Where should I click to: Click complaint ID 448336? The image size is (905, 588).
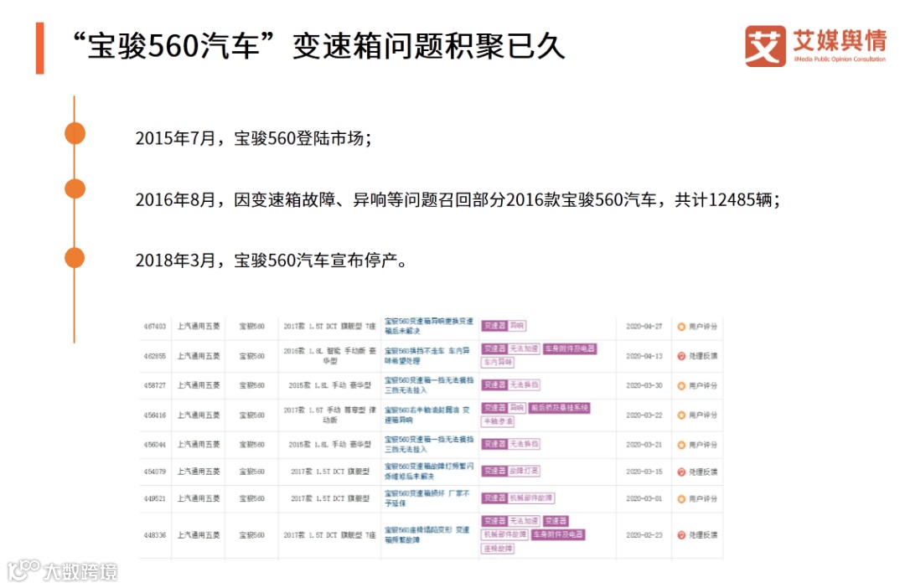tap(155, 535)
